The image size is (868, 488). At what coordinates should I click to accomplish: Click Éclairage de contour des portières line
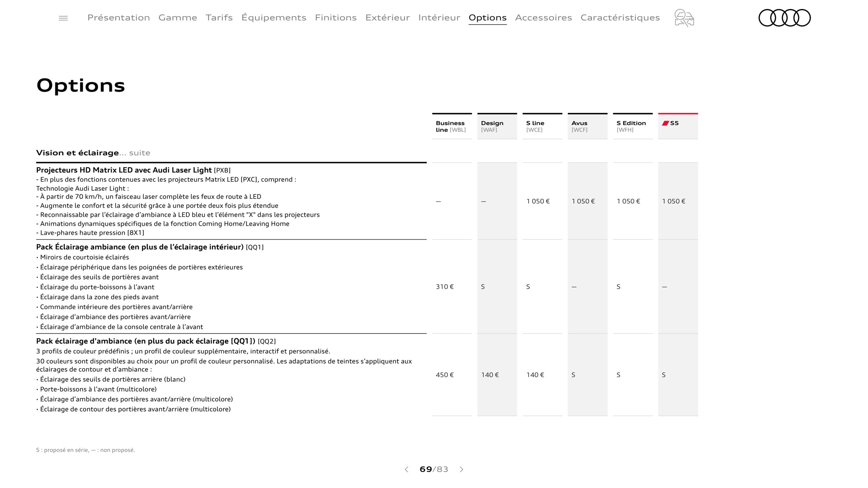point(133,409)
